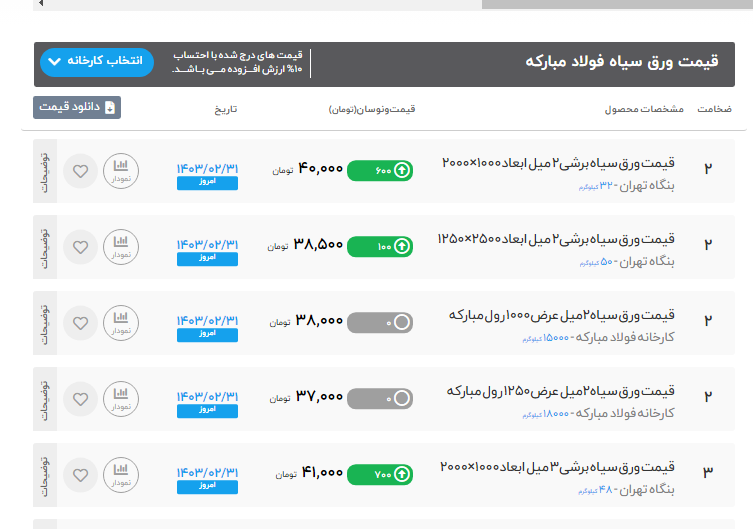Click the heart icon in the 41,000 toman row

click(x=81, y=473)
